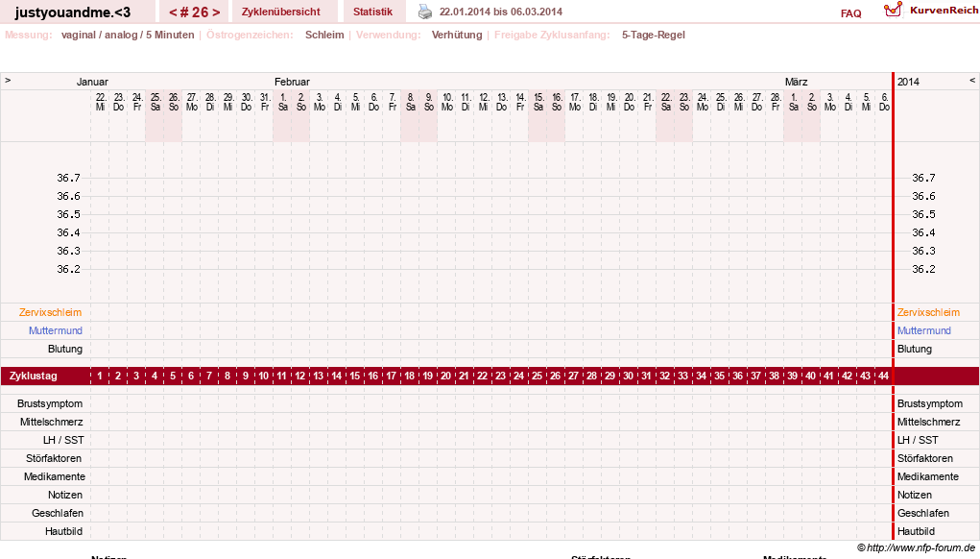
Task: Click the left Hautbild row label
Action: (x=63, y=531)
